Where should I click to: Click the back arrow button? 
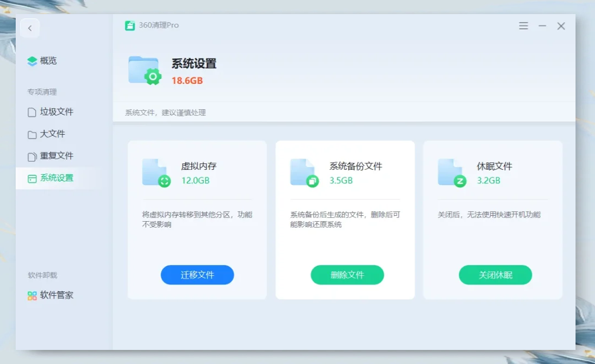pos(30,28)
